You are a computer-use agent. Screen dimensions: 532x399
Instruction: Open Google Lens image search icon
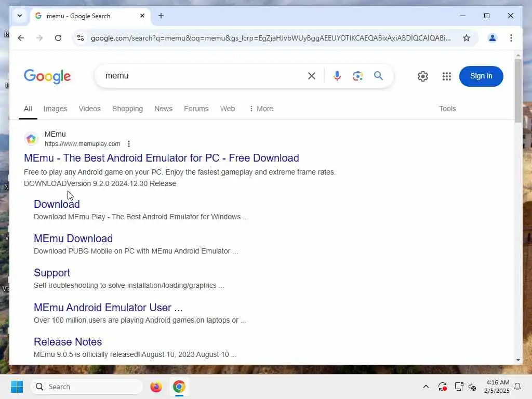coord(357,76)
